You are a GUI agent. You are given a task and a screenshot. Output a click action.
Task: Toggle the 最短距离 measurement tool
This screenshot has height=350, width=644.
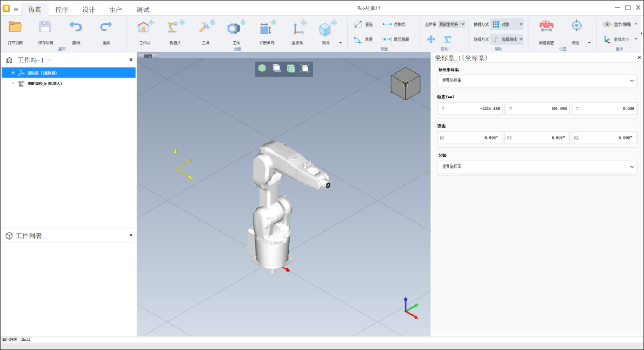click(395, 39)
